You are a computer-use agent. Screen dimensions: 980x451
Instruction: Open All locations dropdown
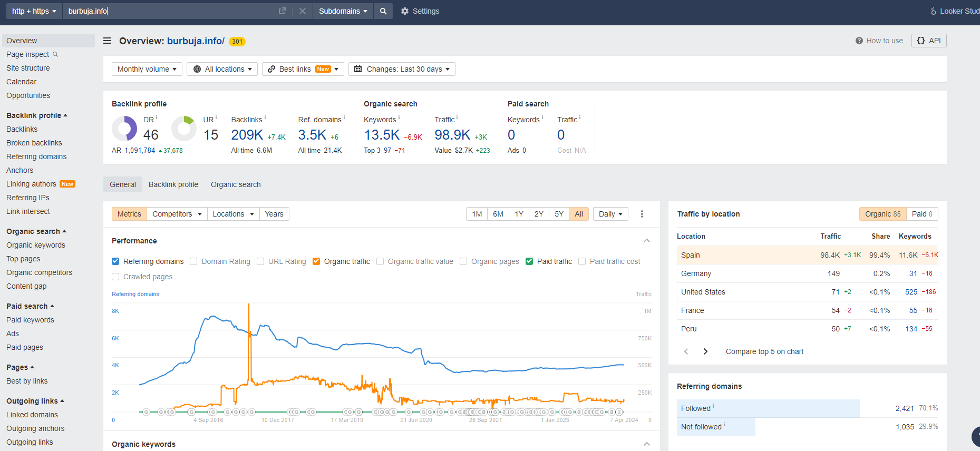(x=222, y=69)
